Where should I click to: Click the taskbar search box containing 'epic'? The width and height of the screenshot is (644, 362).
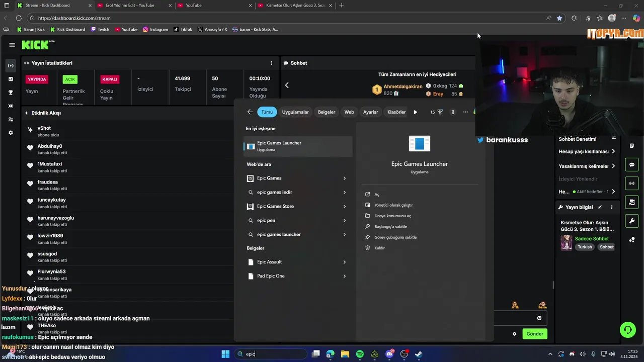[271, 354]
